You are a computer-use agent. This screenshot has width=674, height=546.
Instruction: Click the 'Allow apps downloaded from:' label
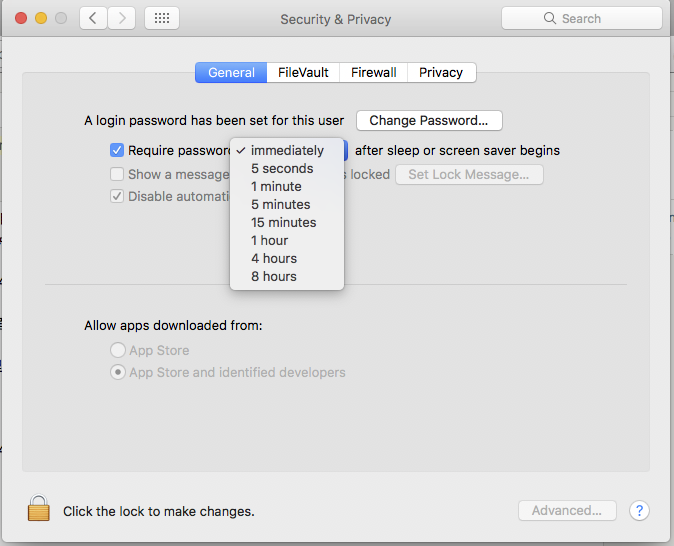(x=173, y=325)
